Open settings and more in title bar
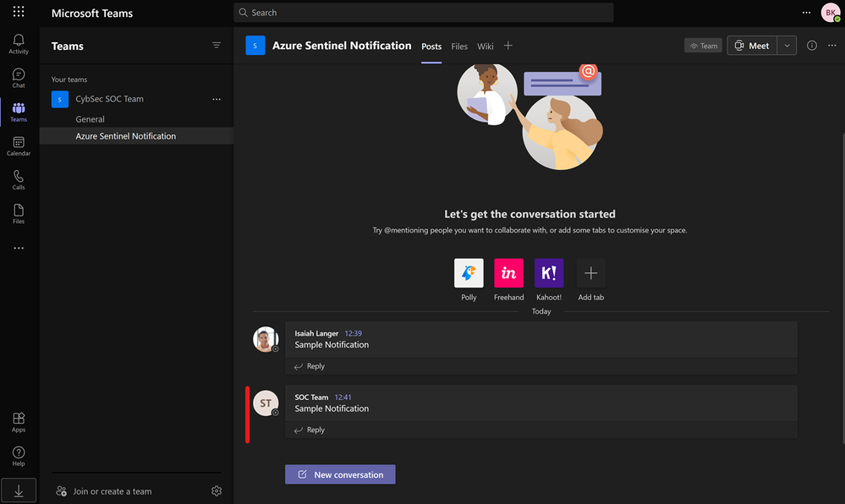This screenshot has height=504, width=845. tap(806, 13)
